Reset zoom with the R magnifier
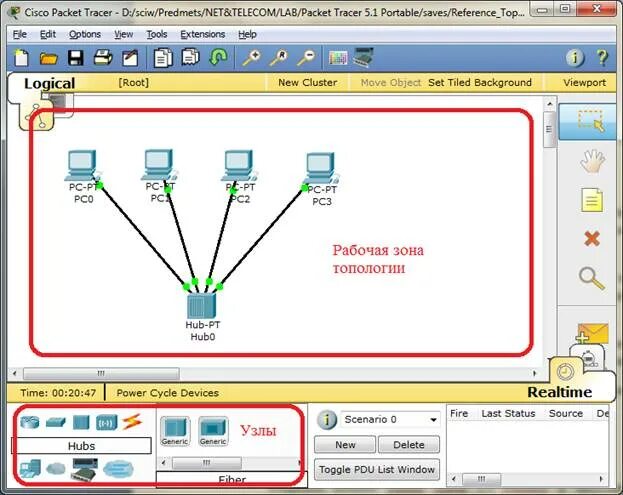Viewport: 623px width, 495px height. 279,58
